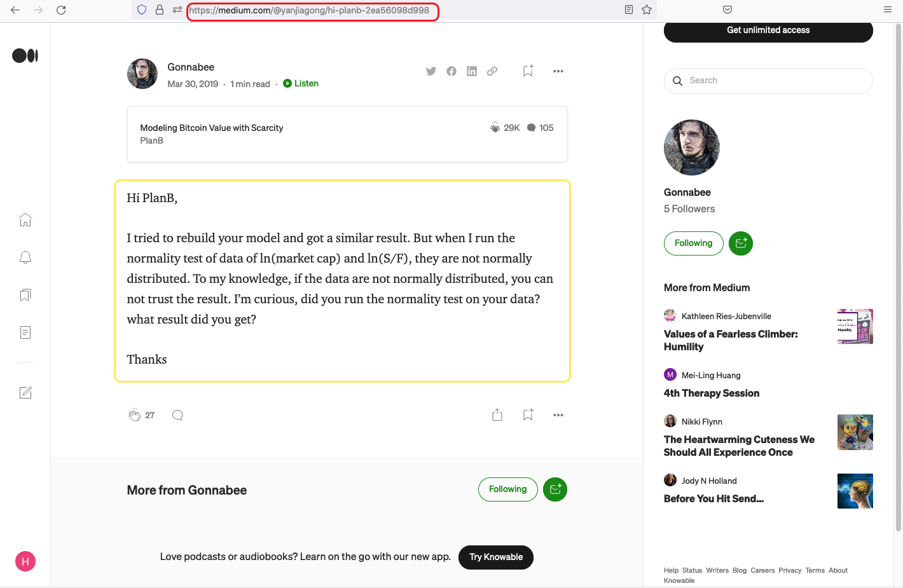
Task: Click the Careers footer link
Action: point(762,570)
